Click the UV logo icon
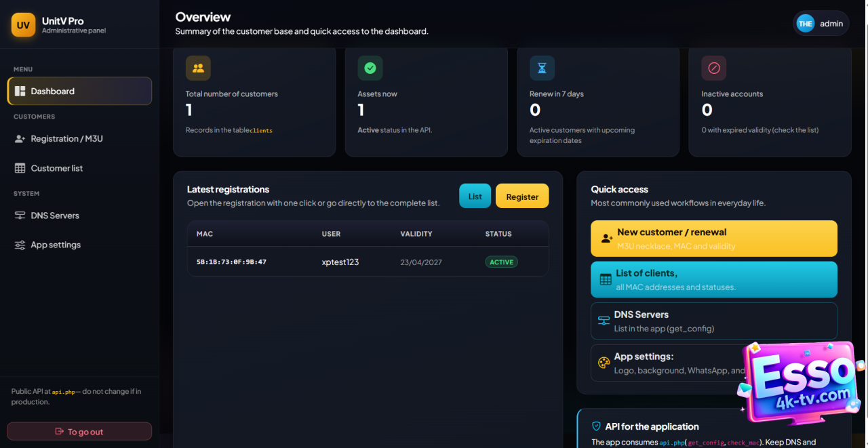 (x=23, y=25)
